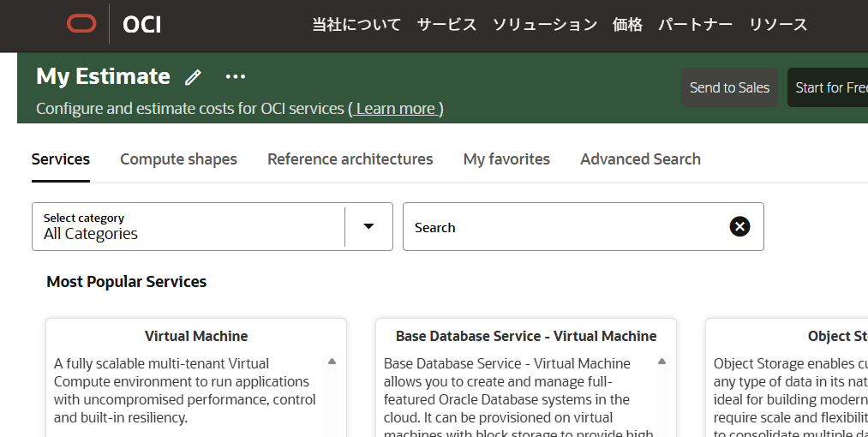Viewport: 868px width, 437px height.
Task: Open the three-dots menu beside My Estimate
Action: (x=236, y=76)
